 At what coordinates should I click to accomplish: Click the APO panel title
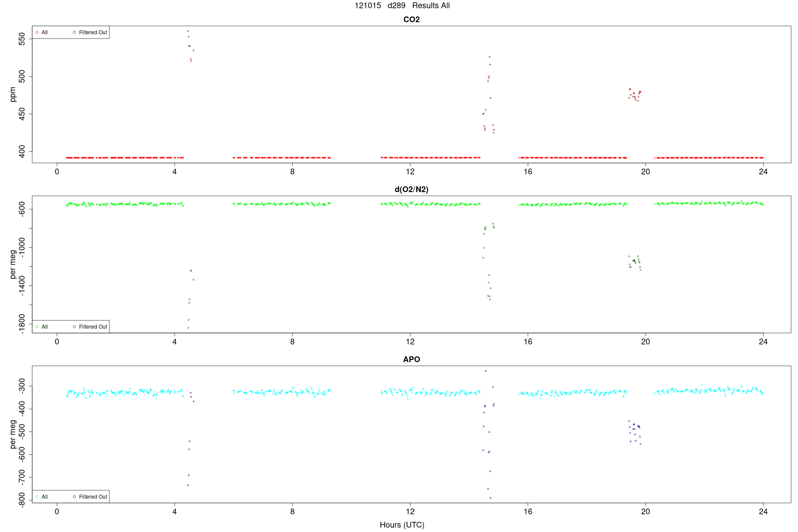click(x=411, y=359)
